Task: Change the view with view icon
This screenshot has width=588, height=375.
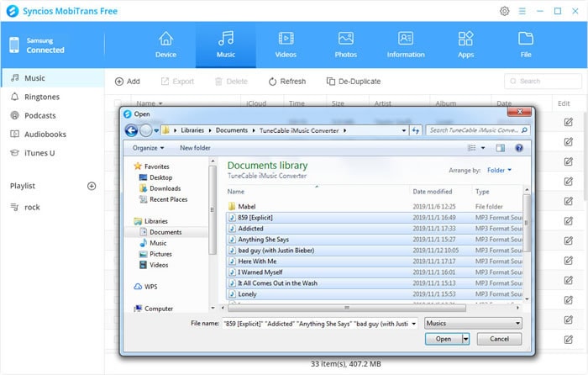Action: [x=472, y=148]
